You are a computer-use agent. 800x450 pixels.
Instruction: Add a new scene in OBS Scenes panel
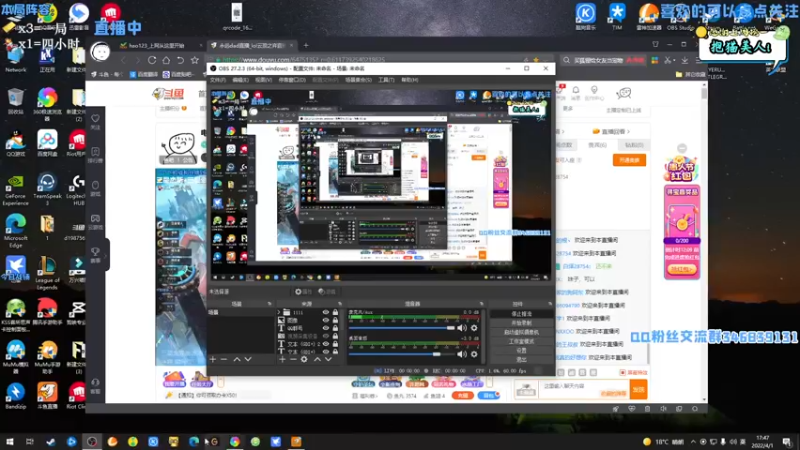pyautogui.click(x=213, y=360)
